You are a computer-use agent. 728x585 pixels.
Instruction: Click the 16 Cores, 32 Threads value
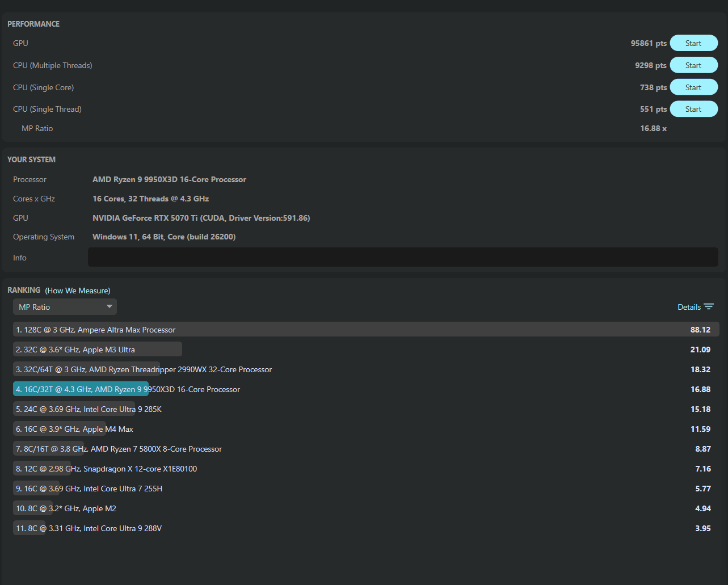pos(150,199)
